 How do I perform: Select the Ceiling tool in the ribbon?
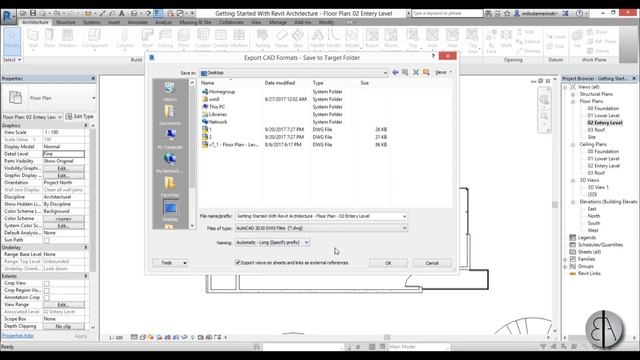(x=165, y=39)
